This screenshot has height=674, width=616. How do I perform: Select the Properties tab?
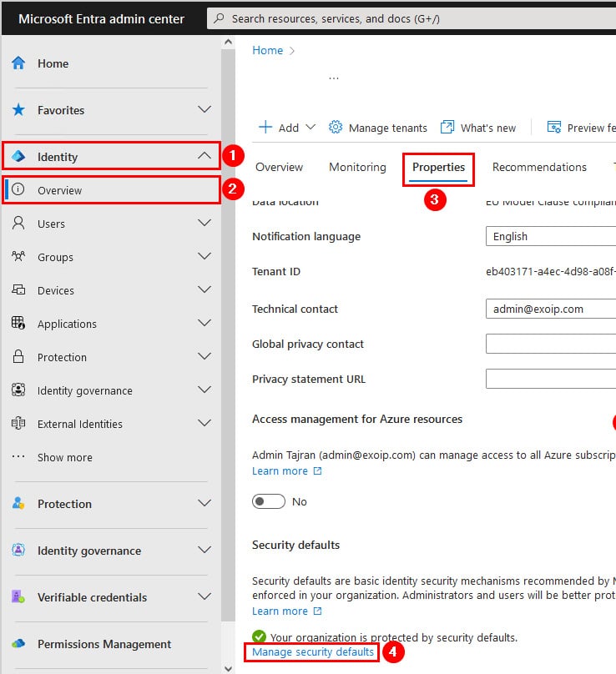438,167
